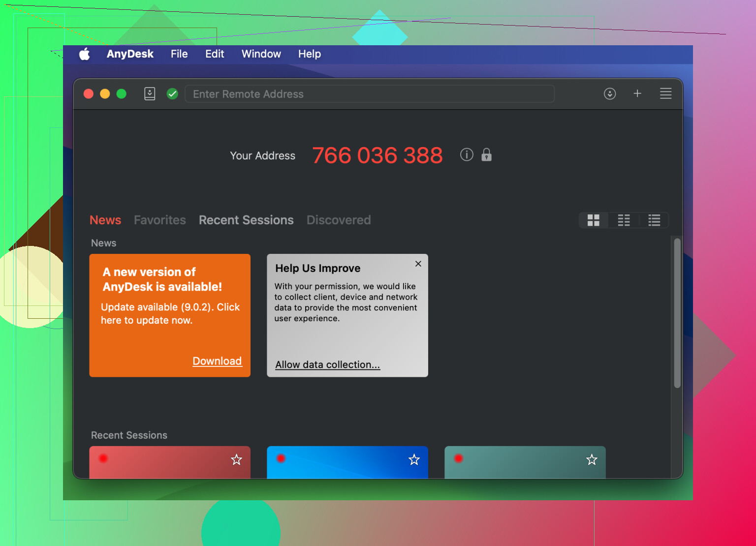Open the hamburger main menu
756x546 pixels.
click(665, 93)
